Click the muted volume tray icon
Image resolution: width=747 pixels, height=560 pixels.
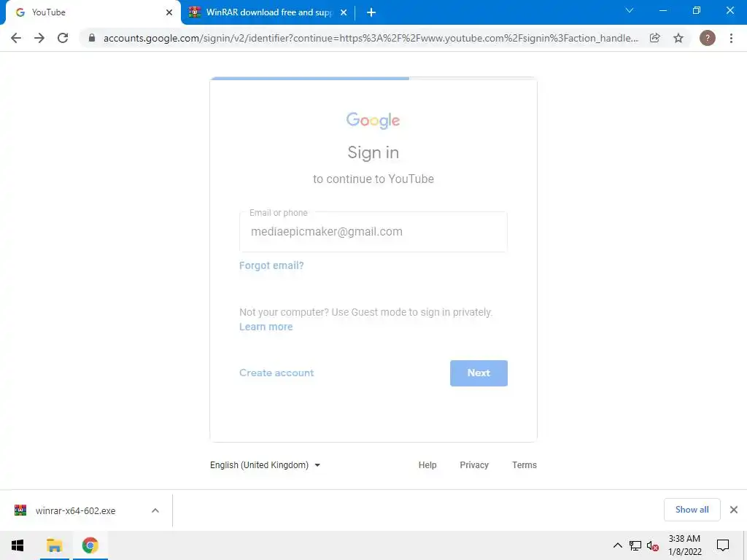tap(653, 545)
